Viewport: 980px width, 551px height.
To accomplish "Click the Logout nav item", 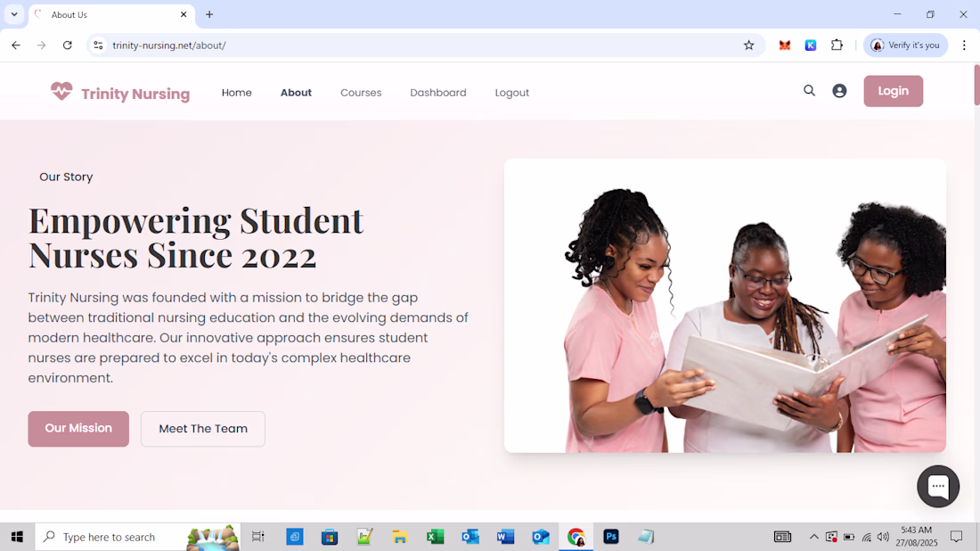I will click(x=512, y=93).
